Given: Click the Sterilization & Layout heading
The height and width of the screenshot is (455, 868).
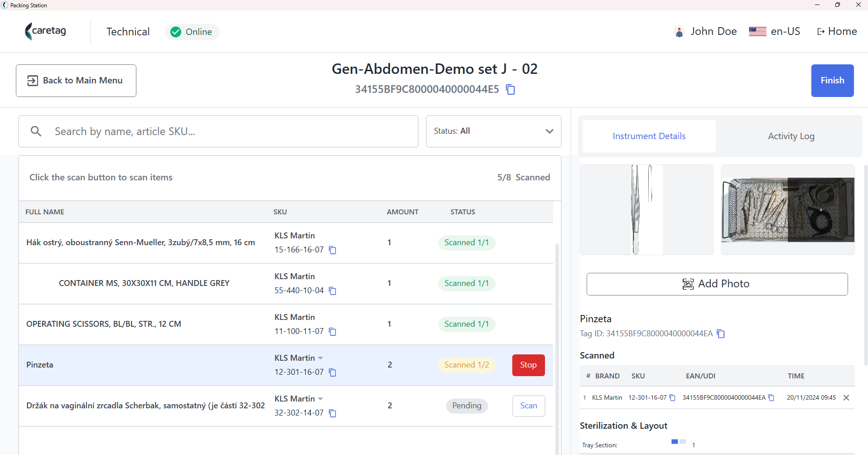Looking at the screenshot, I should [x=623, y=426].
